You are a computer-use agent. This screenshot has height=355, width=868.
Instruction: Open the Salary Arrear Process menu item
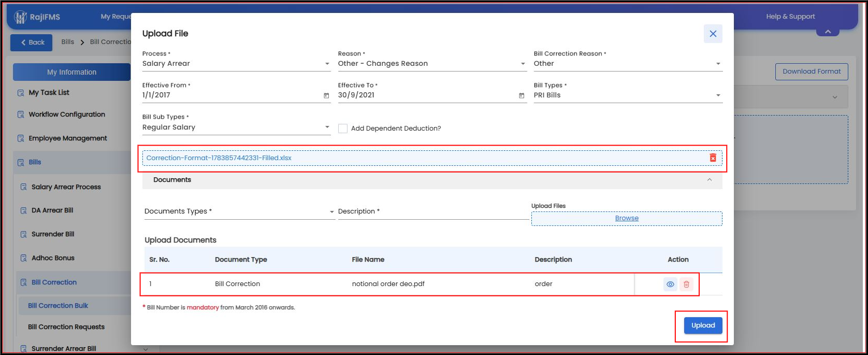tap(66, 187)
